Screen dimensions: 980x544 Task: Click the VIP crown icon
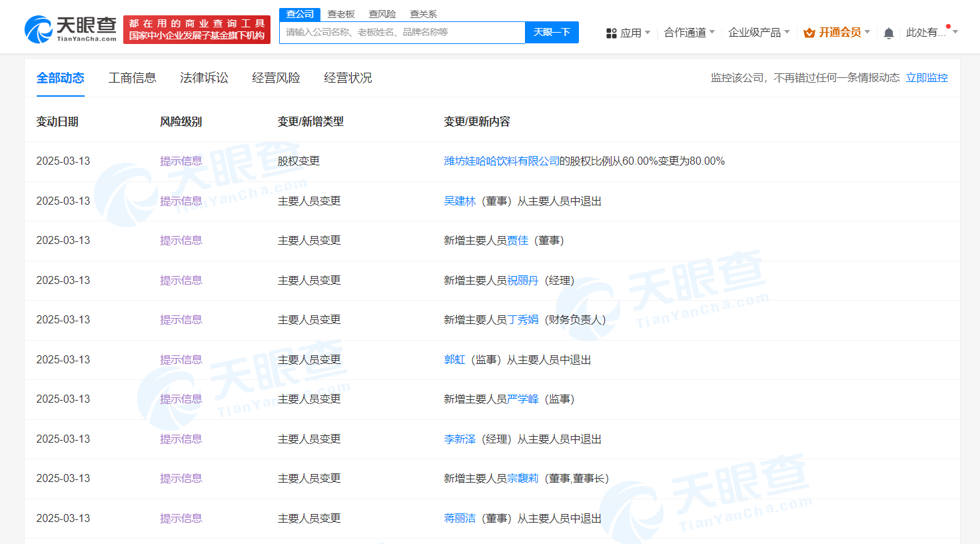(x=809, y=33)
